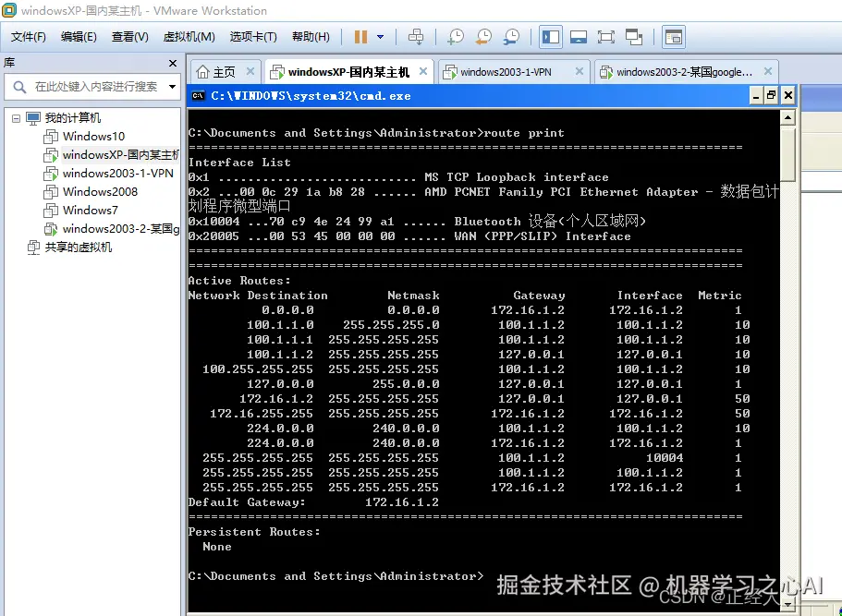Open the power options dropdown arrow beside pause
842x616 pixels.
tap(380, 37)
